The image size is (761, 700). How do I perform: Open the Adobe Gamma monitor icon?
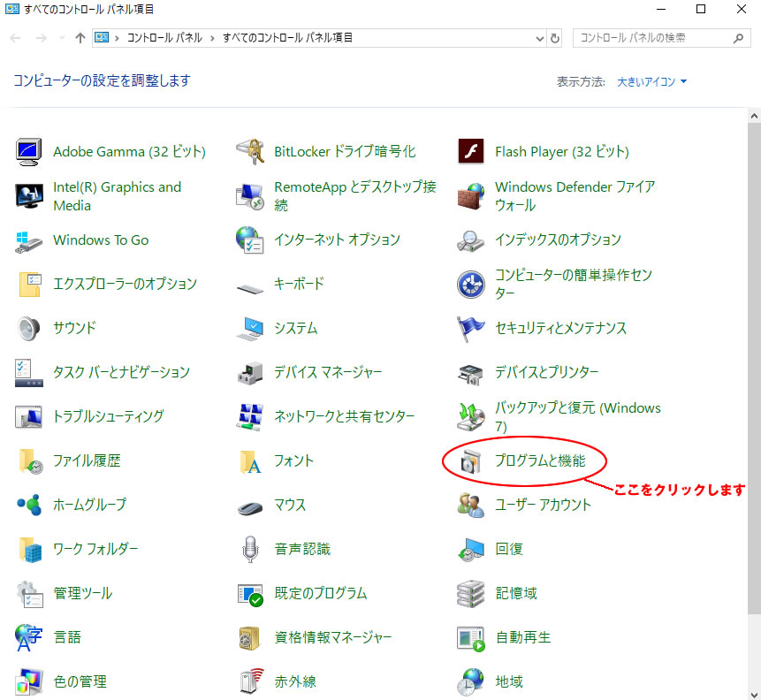pyautogui.click(x=28, y=152)
